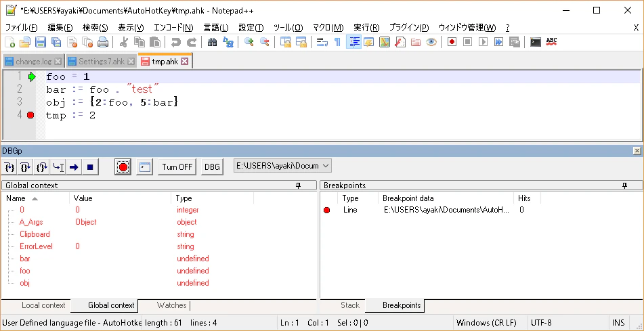Click the DBGp Run arrow icon

coord(74,167)
